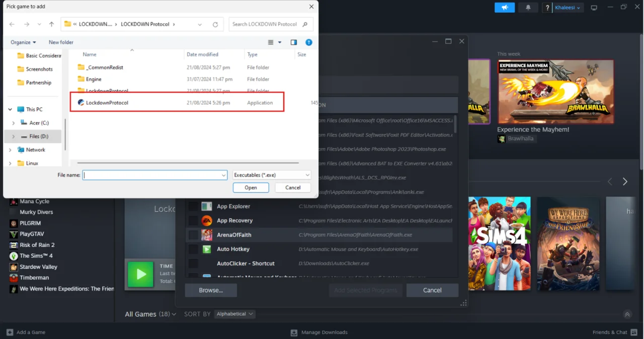This screenshot has height=339, width=644.
Task: Expand the Linux tree node
Action: pyautogui.click(x=10, y=163)
